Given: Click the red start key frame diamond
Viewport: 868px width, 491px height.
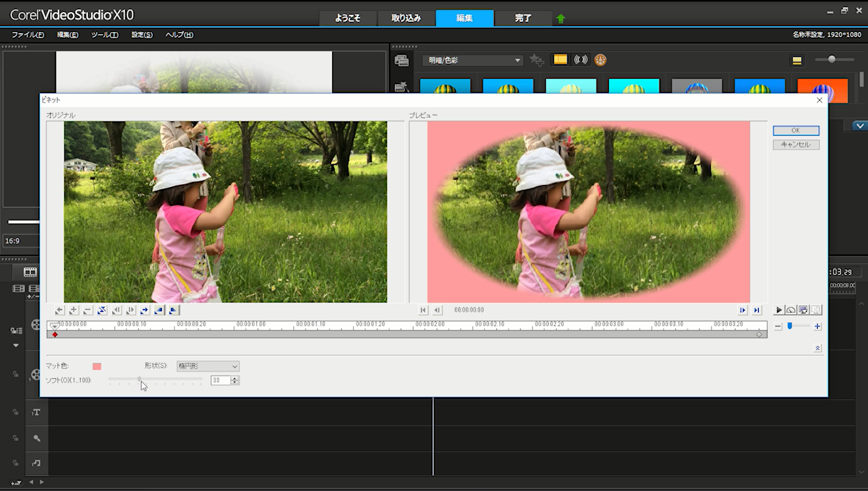Looking at the screenshot, I should tap(55, 335).
